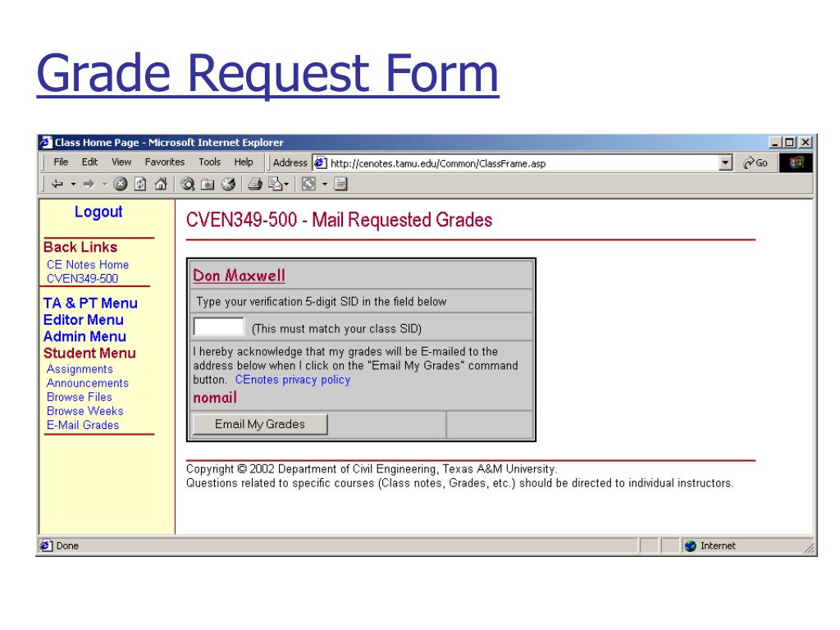Open the Browse Weeks link
Screen dimensions: 840x630
[x=85, y=411]
